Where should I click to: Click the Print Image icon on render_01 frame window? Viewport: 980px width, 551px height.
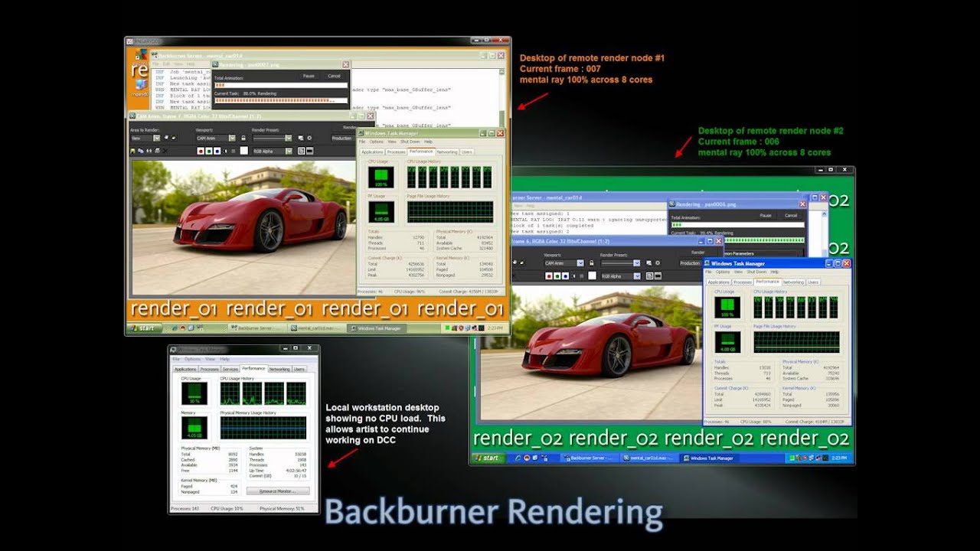[158, 151]
